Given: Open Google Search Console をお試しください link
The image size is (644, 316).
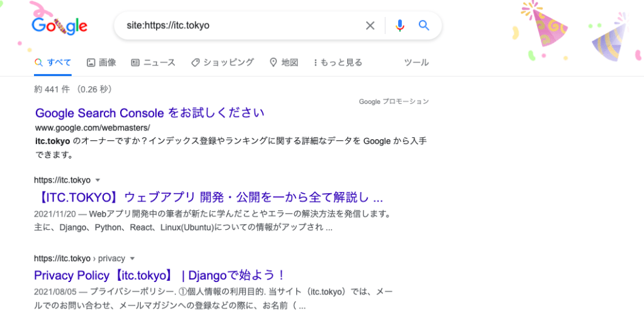Looking at the screenshot, I should pyautogui.click(x=150, y=113).
